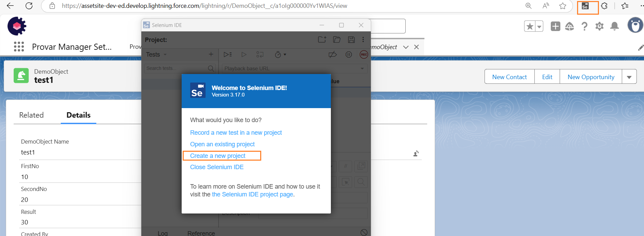Viewport: 644px width, 236px height.
Task: Add new test with plus icon
Action: pos(211,54)
